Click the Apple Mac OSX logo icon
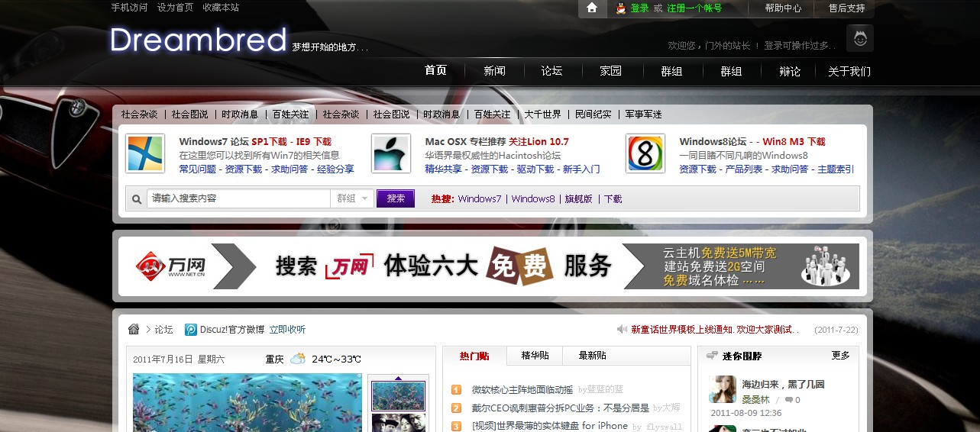980x432 pixels. pos(392,153)
